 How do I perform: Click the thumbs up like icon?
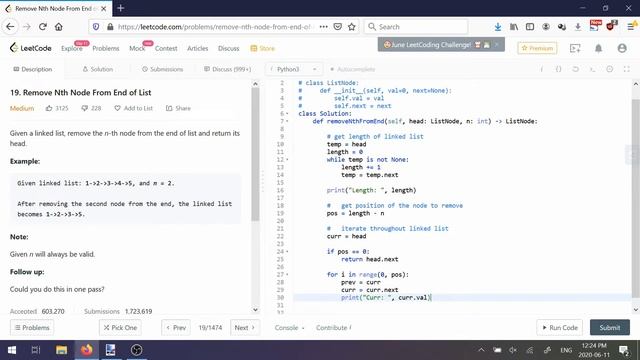click(x=49, y=108)
